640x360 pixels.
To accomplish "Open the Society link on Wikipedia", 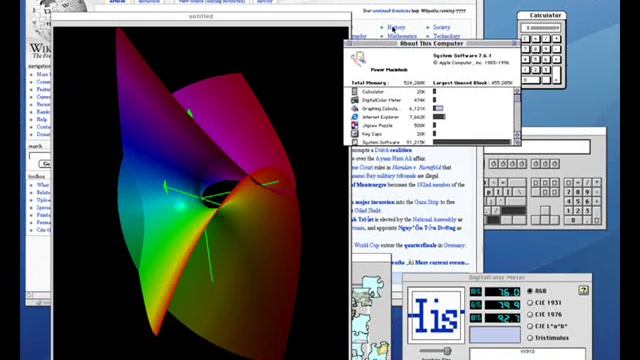I will 441,27.
